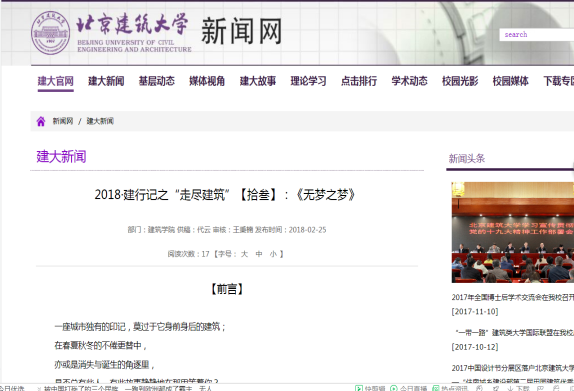
Task: Click the article title 走尽建筑【拾叁】
Action: click(225, 195)
